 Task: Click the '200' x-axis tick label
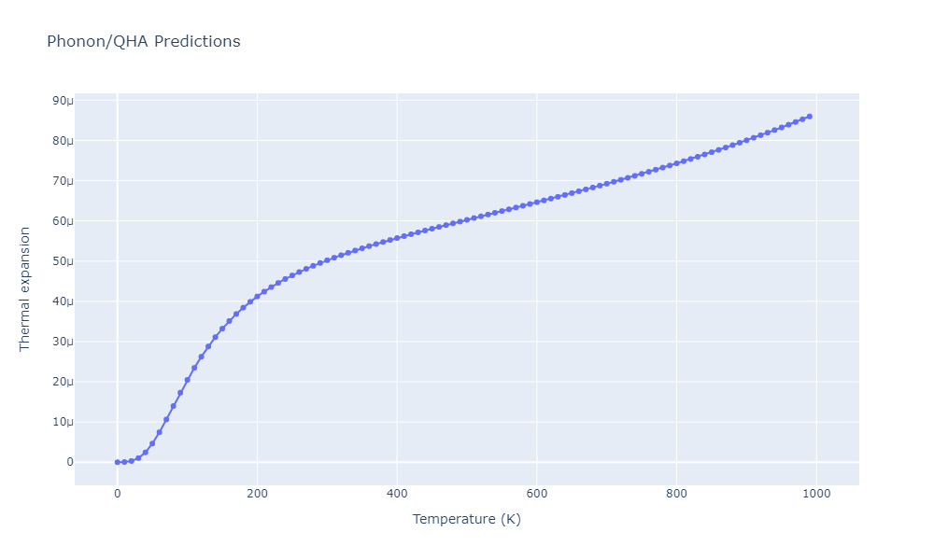pyautogui.click(x=257, y=493)
